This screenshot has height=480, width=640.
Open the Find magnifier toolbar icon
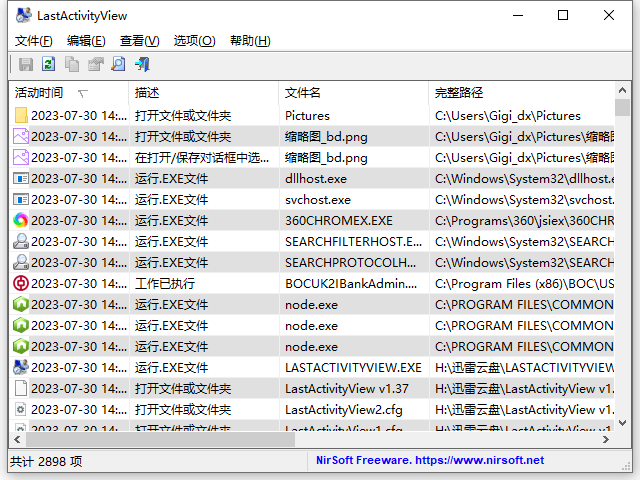point(118,64)
